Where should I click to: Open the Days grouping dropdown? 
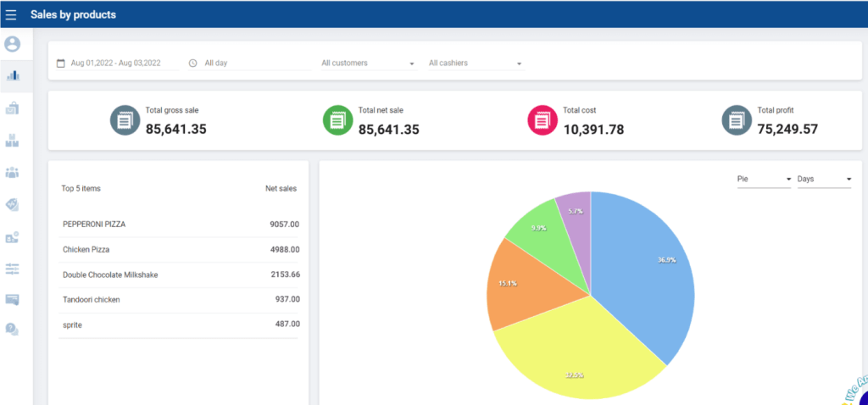[x=824, y=180]
